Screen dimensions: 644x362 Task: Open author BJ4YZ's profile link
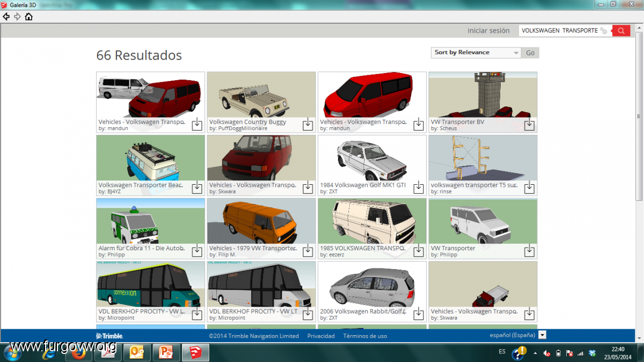point(114,191)
